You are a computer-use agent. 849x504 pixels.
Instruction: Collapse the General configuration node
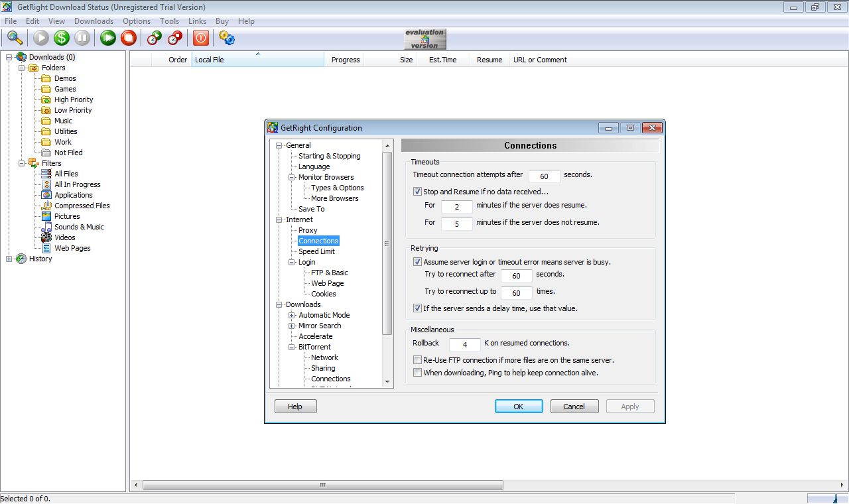coord(279,145)
